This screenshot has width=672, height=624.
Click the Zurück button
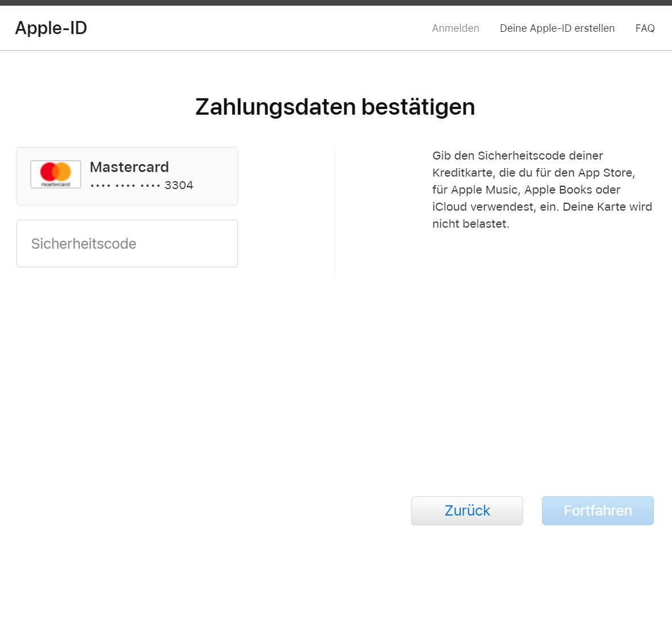pos(467,510)
